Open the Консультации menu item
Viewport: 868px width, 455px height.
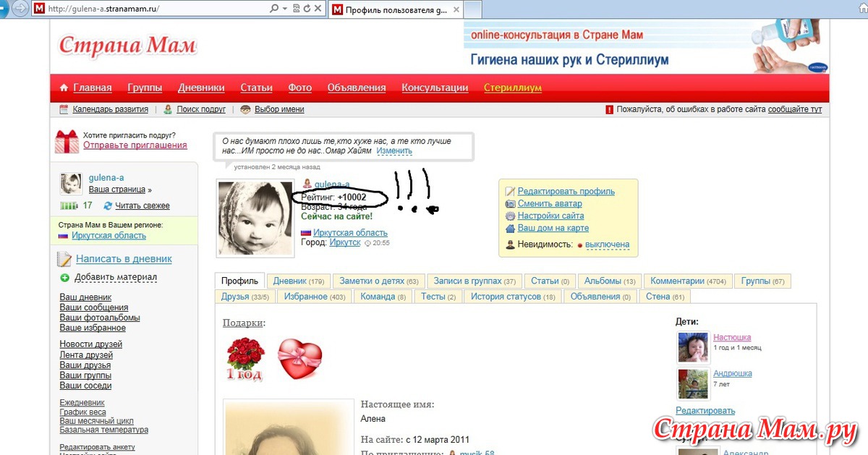pos(435,88)
